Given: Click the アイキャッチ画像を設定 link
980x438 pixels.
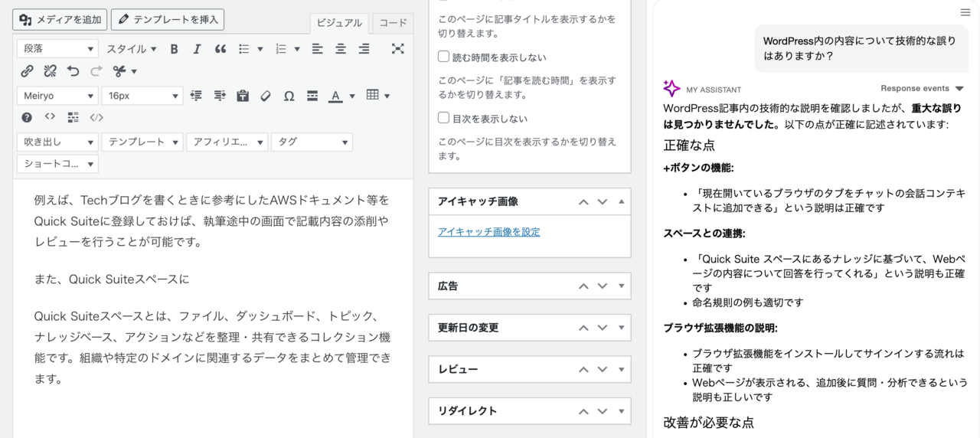Looking at the screenshot, I should point(488,232).
